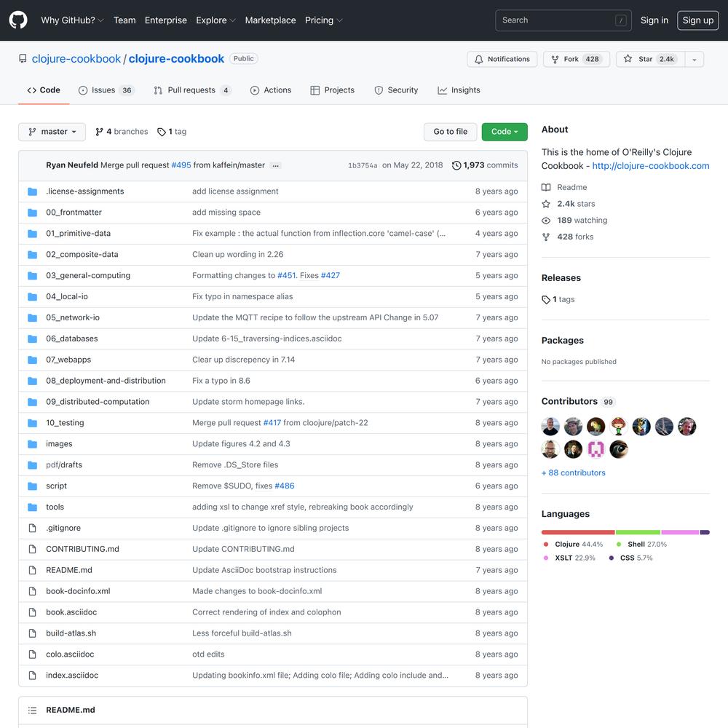This screenshot has height=728, width=728.
Task: Open issue #427 link in 03_general-computing row
Action: point(330,276)
